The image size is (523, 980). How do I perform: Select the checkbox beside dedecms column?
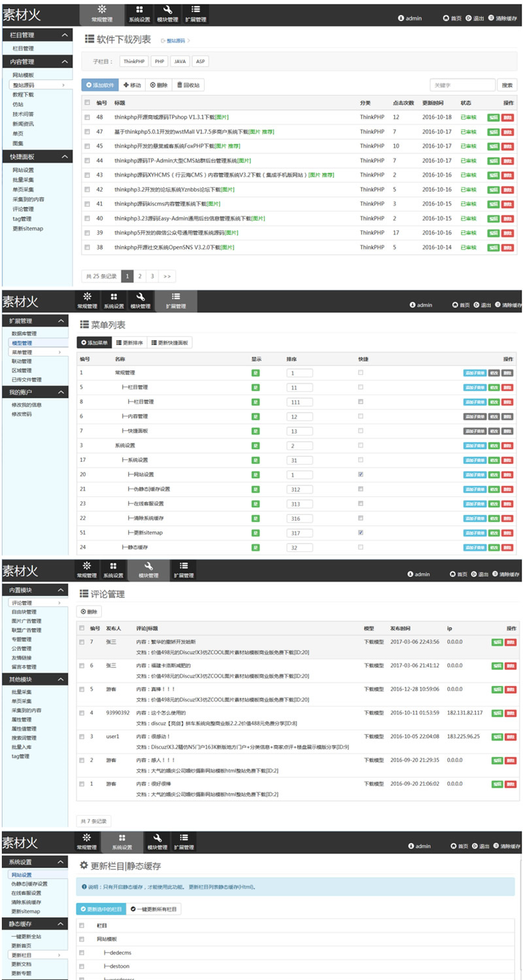point(82,953)
